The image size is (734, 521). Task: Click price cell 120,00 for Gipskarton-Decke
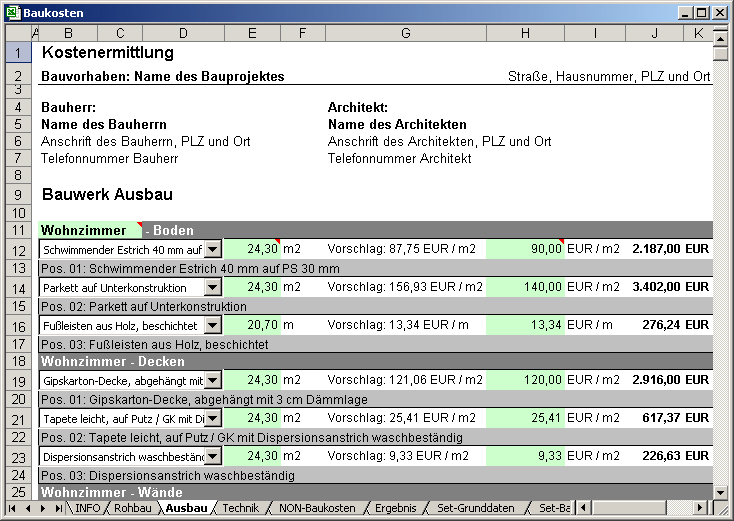pyautogui.click(x=525, y=380)
